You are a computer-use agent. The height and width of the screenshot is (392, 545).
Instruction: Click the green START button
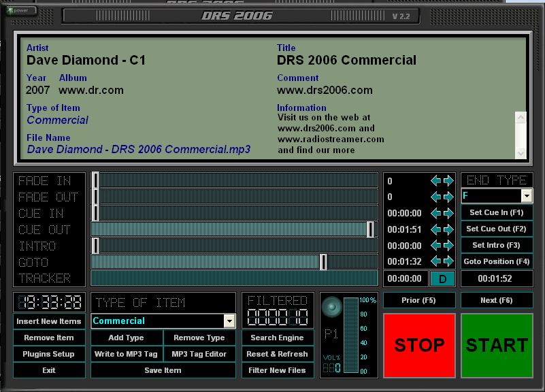point(497,346)
